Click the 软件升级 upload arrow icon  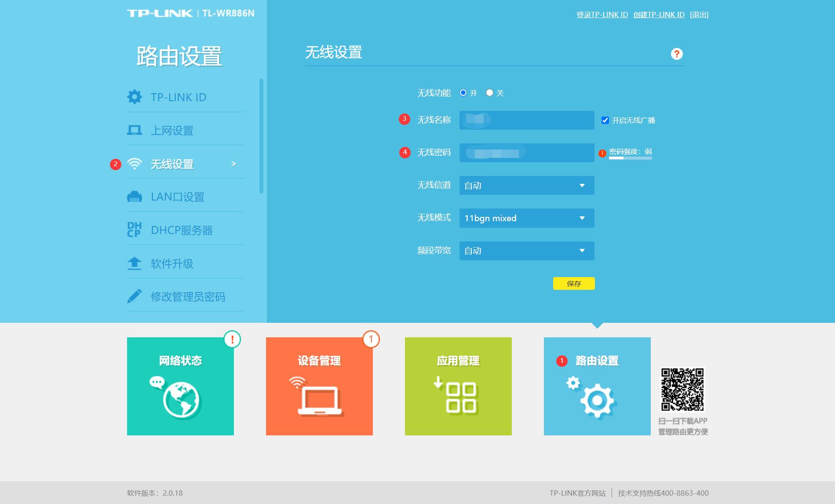[134, 263]
